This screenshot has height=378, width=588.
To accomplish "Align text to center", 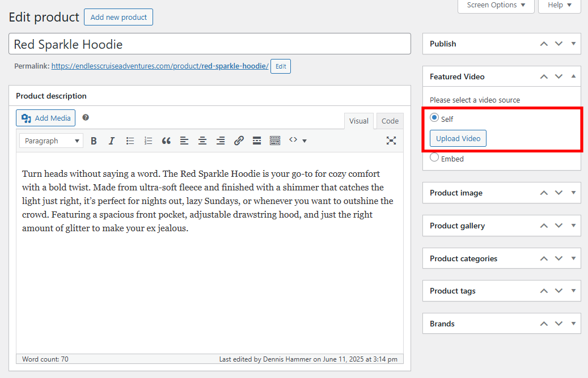I will tap(202, 140).
